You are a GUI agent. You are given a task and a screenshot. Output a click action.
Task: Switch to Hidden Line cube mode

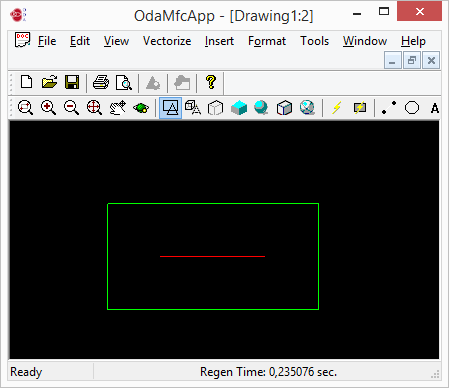click(215, 108)
